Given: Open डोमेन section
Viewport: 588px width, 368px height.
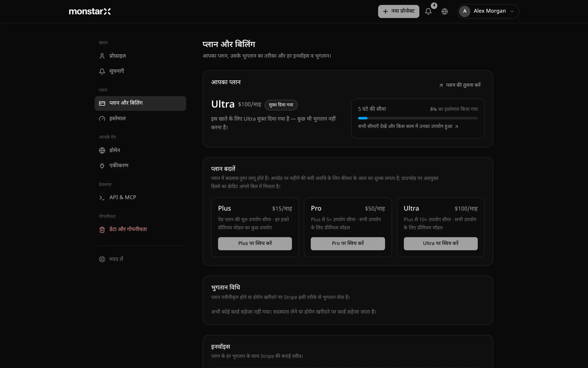Looking at the screenshot, I should 140,150.
